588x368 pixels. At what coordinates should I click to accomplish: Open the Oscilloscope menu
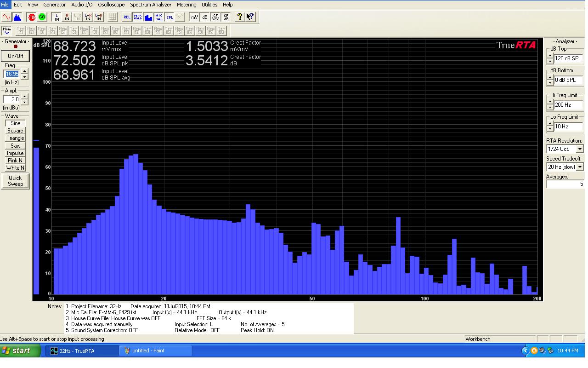click(111, 5)
